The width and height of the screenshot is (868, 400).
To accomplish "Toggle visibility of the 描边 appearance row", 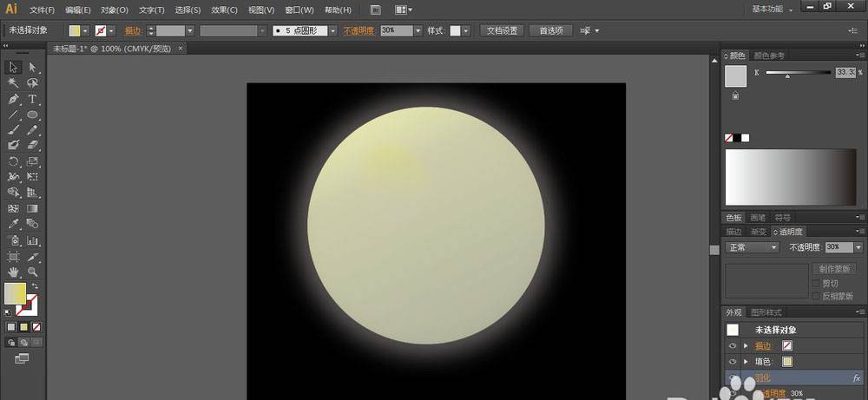I will coord(733,345).
